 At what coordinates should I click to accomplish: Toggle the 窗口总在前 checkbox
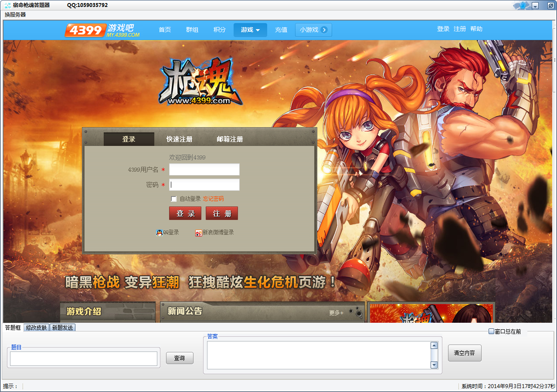coord(491,331)
